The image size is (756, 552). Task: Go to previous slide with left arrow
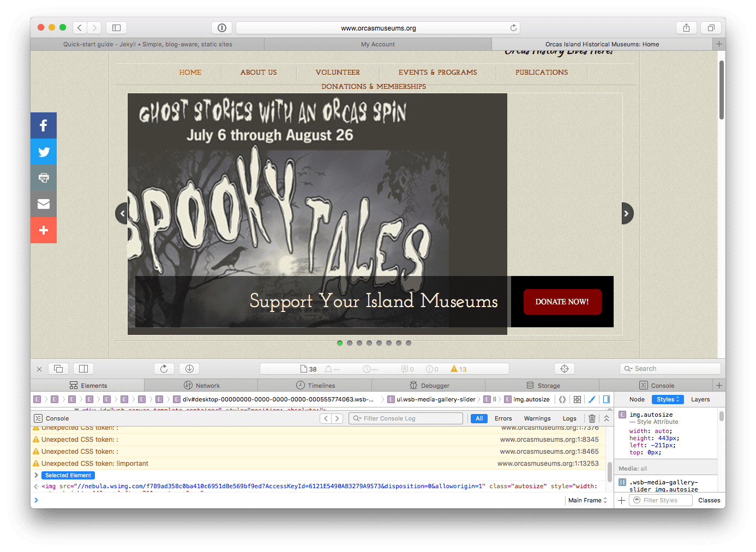click(x=122, y=213)
